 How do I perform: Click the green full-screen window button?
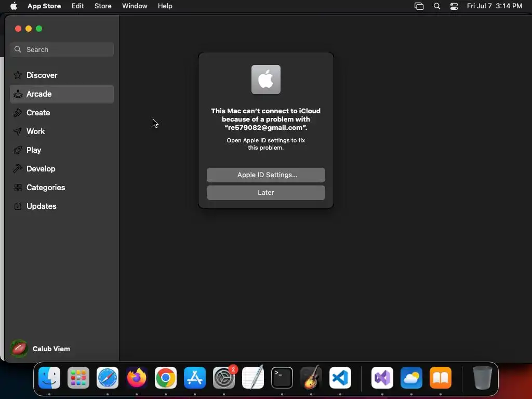click(x=39, y=29)
